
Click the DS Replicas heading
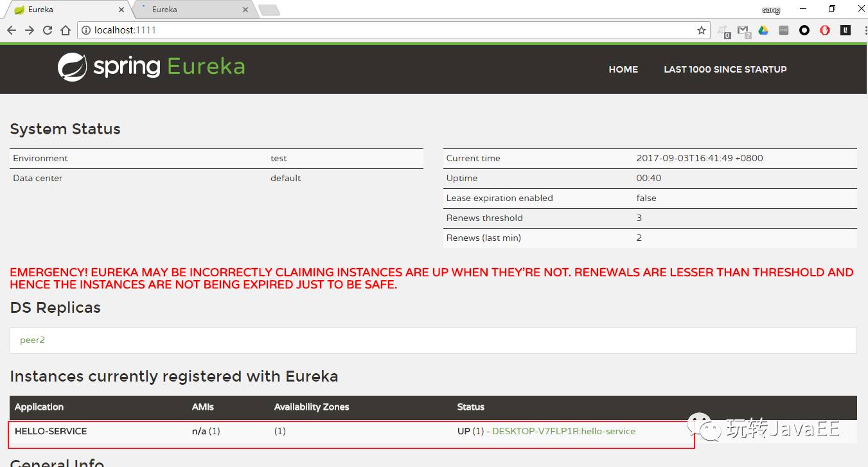pos(55,308)
